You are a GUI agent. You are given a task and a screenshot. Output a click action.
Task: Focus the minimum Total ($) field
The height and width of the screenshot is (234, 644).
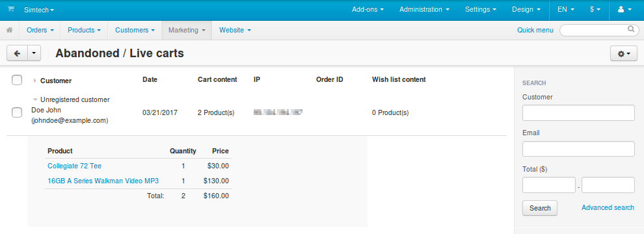coord(549,185)
